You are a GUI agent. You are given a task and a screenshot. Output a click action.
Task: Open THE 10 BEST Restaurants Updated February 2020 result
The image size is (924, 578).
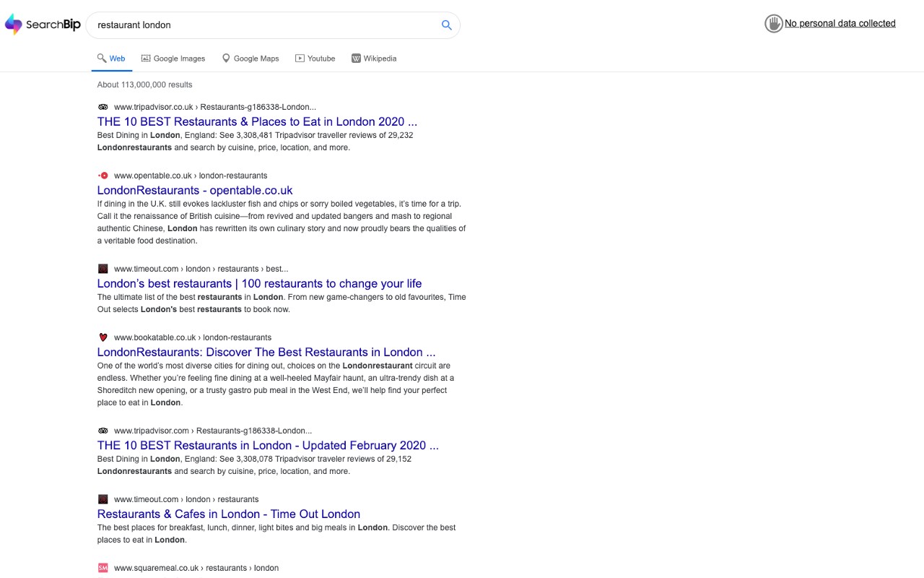pyautogui.click(x=268, y=445)
